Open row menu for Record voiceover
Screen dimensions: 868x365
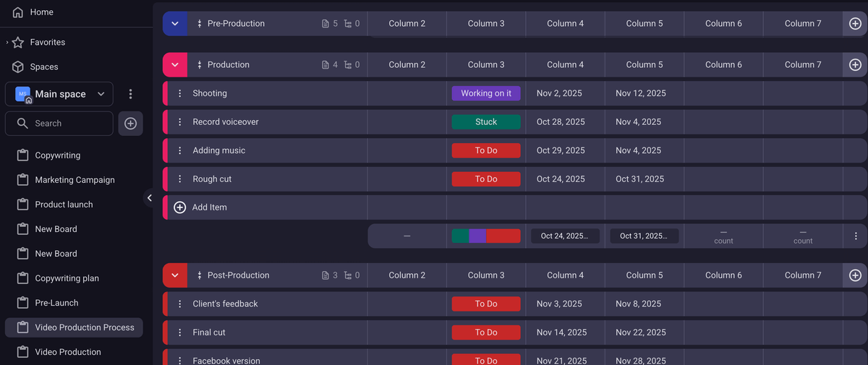[179, 122]
